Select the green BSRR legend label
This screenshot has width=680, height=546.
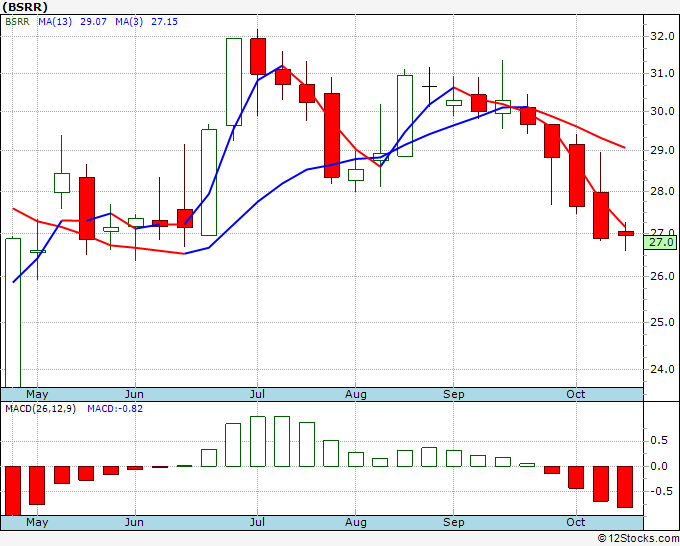tap(17, 22)
